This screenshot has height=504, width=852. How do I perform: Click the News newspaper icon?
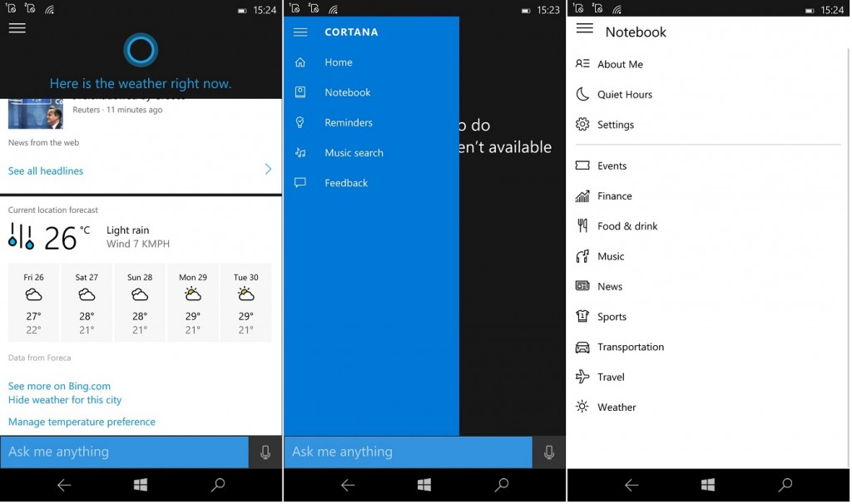point(582,285)
